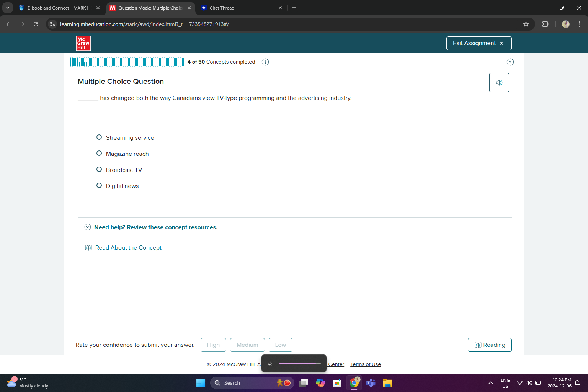Open Microsoft Store from the taskbar

[x=337, y=383]
